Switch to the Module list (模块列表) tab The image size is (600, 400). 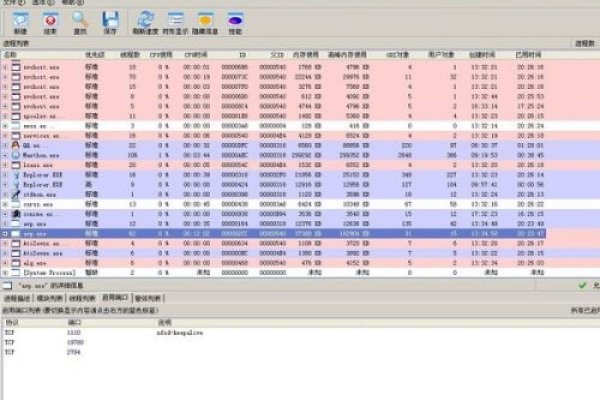[50, 298]
